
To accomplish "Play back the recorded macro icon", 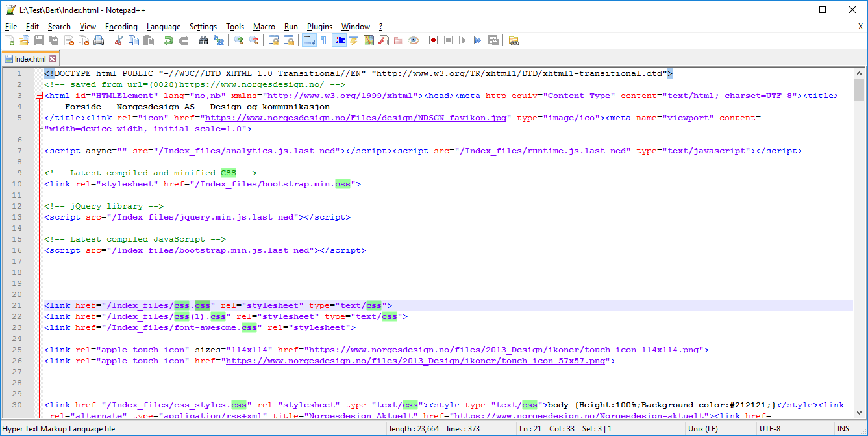I will (463, 40).
